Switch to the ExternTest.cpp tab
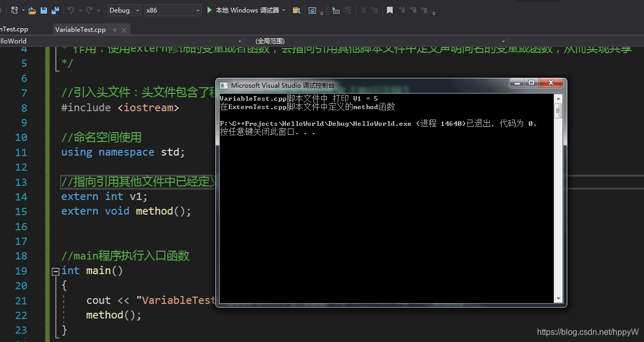Image resolution: width=644 pixels, height=342 pixels. click(x=14, y=29)
